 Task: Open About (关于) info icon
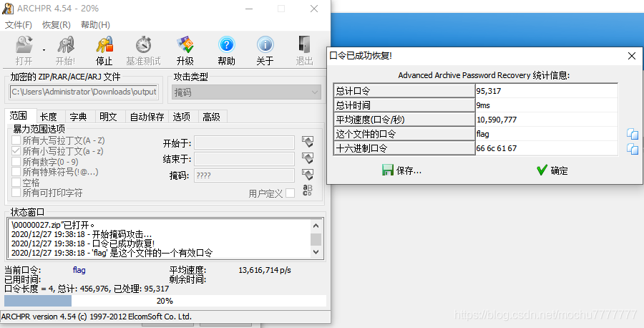tap(265, 45)
